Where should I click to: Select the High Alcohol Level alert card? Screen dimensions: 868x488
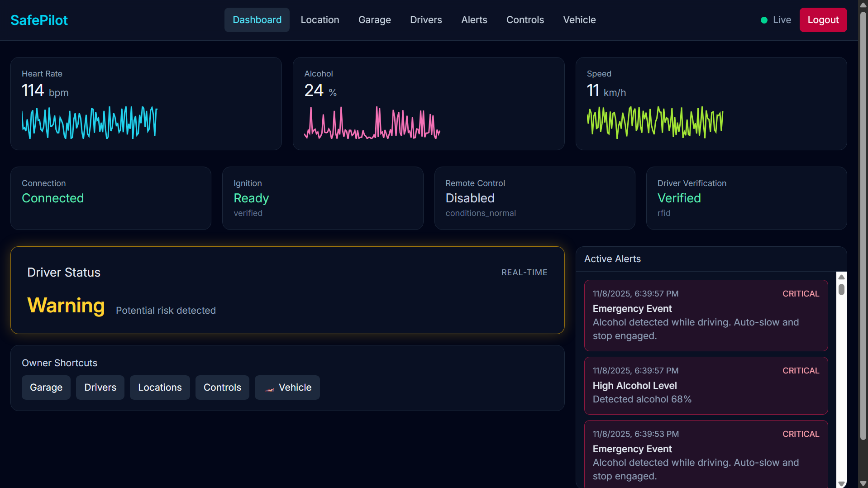point(706,385)
